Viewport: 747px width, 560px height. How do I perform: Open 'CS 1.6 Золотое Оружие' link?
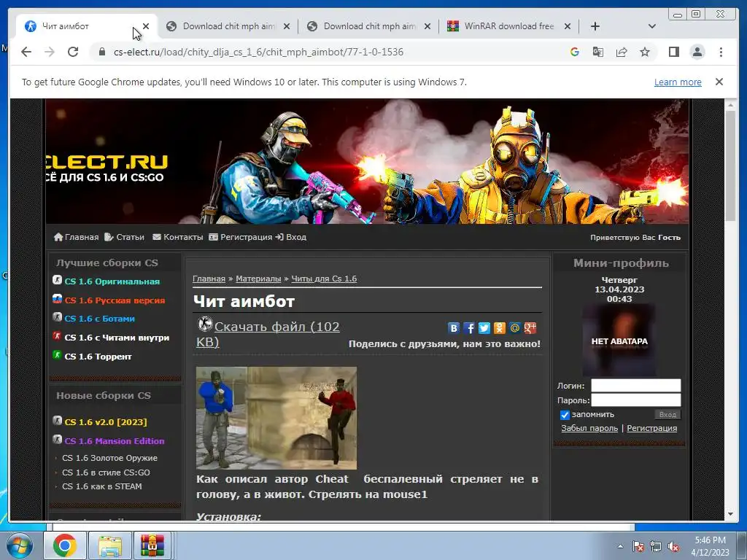pyautogui.click(x=109, y=458)
